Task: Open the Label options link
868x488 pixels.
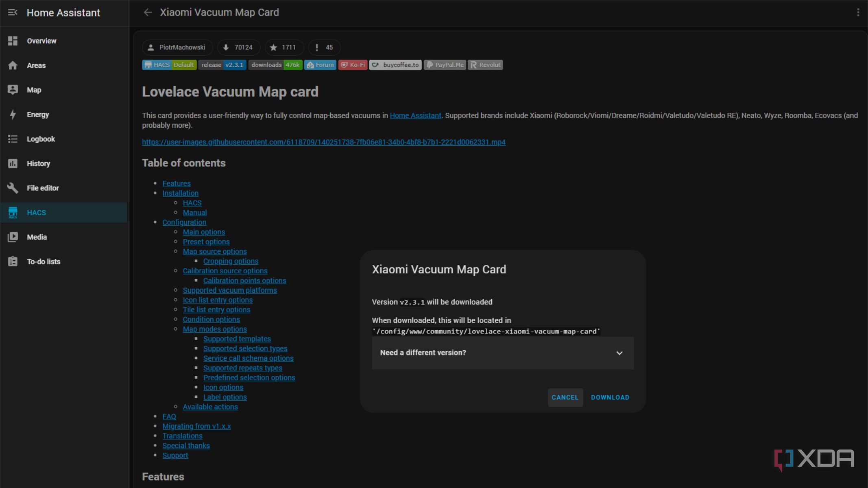Action: point(225,397)
